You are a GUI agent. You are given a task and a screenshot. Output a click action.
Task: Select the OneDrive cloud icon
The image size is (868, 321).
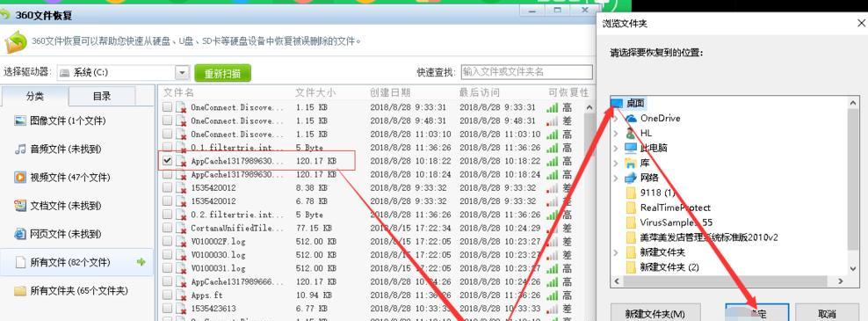[x=631, y=118]
